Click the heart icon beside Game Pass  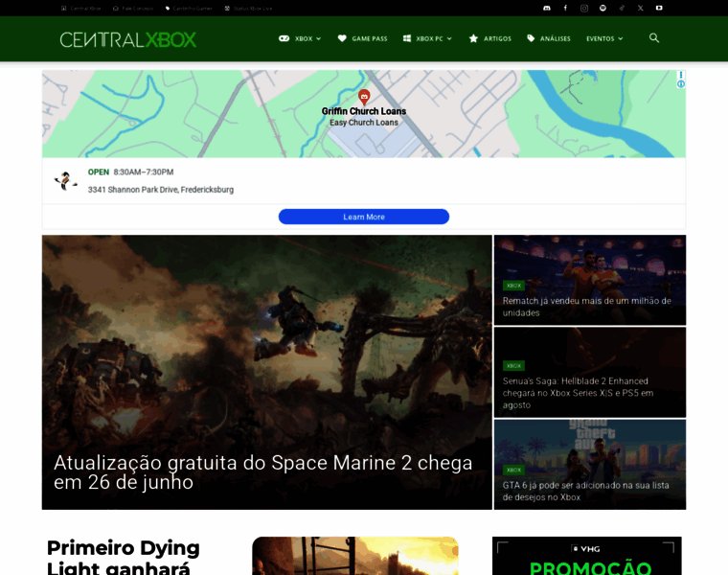[x=342, y=38]
